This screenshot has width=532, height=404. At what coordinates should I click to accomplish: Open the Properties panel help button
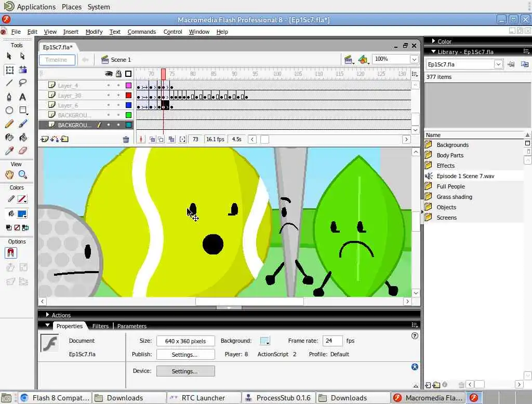(415, 336)
